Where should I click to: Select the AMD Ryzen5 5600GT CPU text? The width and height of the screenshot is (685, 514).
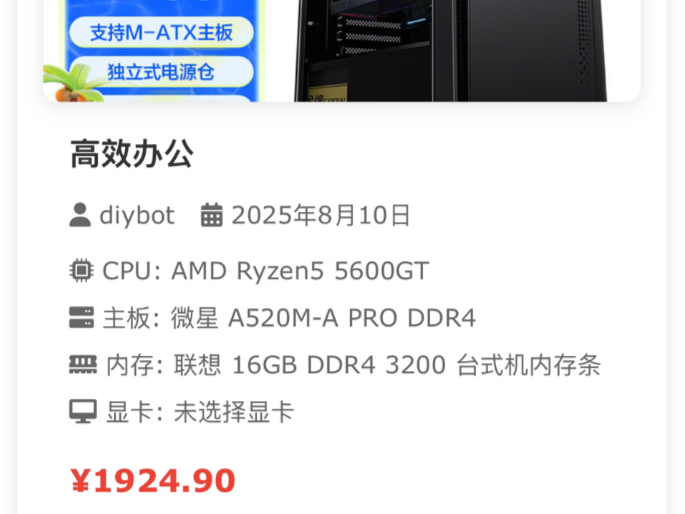pyautogui.click(x=300, y=271)
